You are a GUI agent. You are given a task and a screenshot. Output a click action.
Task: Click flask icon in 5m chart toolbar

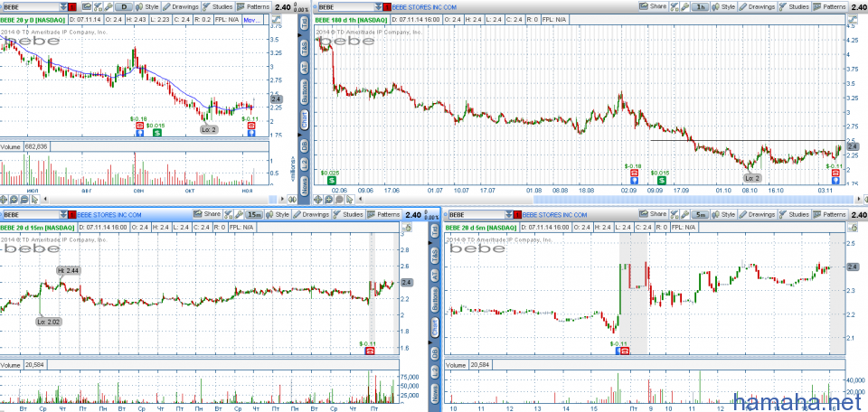point(675,214)
